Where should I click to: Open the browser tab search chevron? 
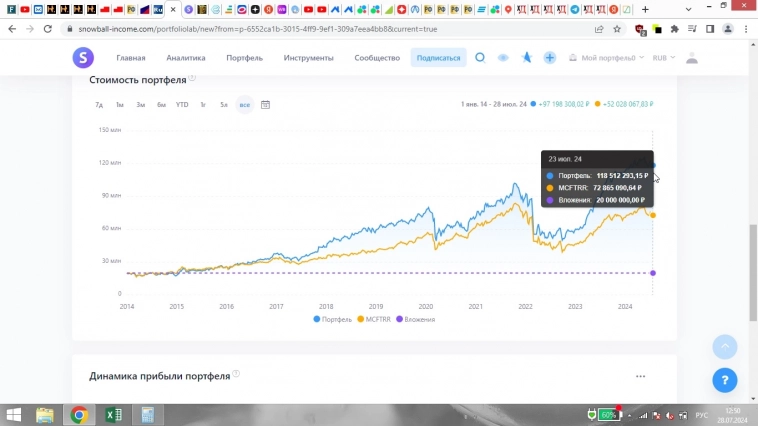(x=688, y=9)
